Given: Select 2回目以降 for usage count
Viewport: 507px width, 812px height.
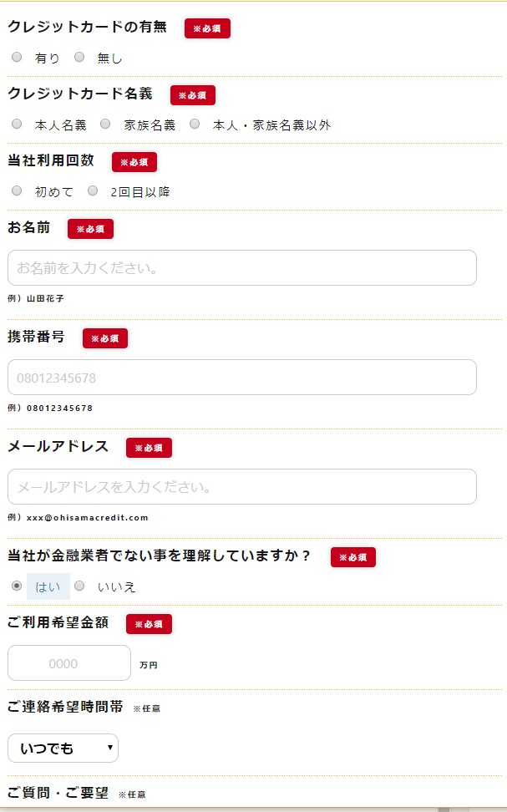Looking at the screenshot, I should (x=93, y=191).
